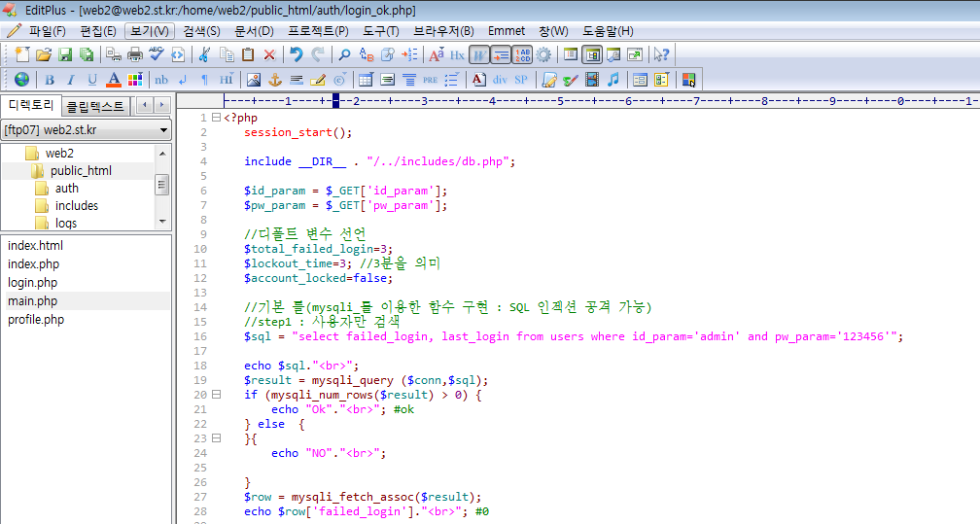Viewport: 980px width, 524px height.
Task: Insert a paragraph tag
Action: point(204,80)
